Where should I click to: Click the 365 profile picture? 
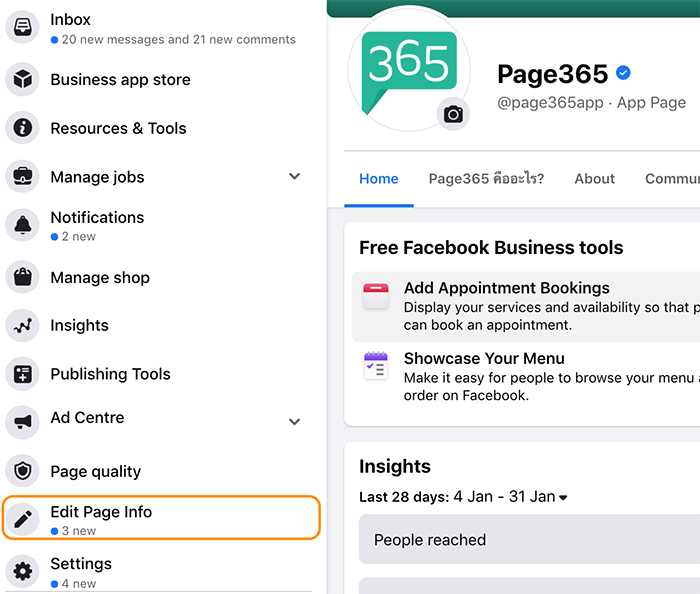[408, 69]
